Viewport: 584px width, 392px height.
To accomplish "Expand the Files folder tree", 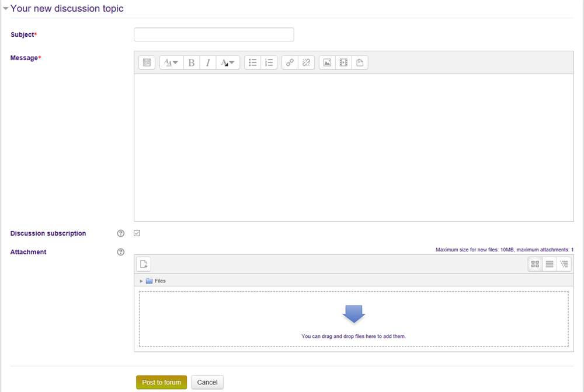I will [141, 281].
